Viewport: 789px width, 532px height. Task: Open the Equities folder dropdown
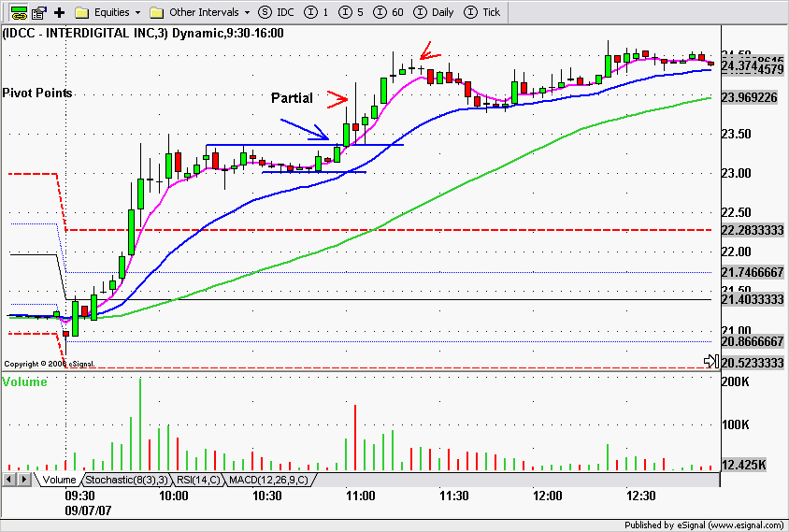(x=108, y=12)
